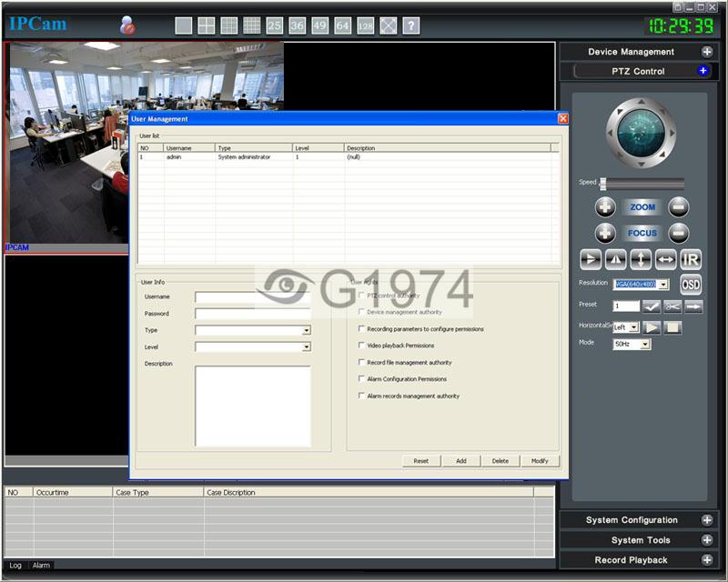Click the mirror image flip icon

(616, 259)
